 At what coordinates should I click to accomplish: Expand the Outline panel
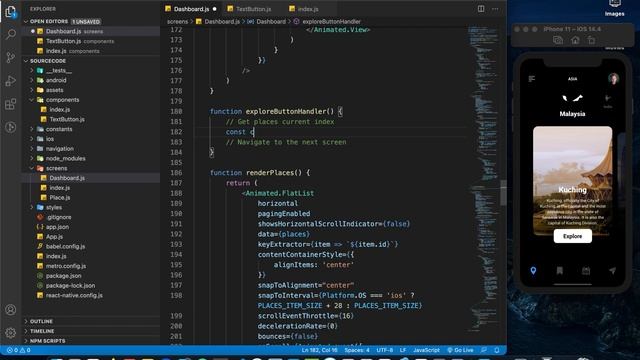tap(41, 321)
